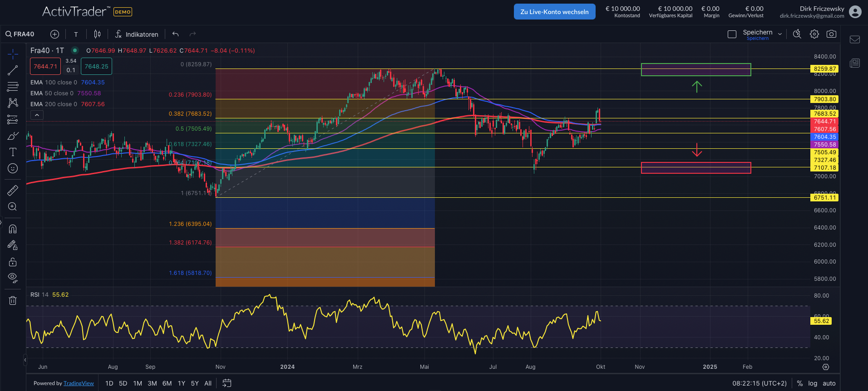868x391 pixels.
Task: Toggle auto scale option
Action: click(x=829, y=383)
